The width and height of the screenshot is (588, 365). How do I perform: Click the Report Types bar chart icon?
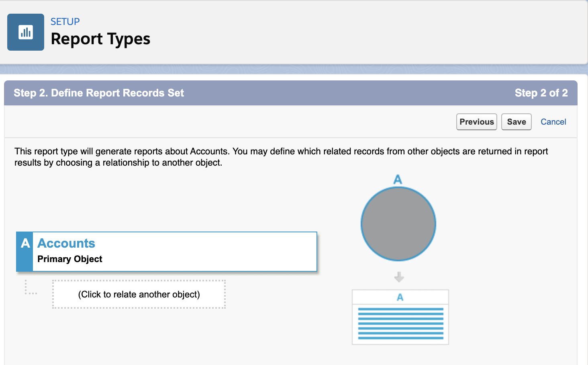pos(26,32)
